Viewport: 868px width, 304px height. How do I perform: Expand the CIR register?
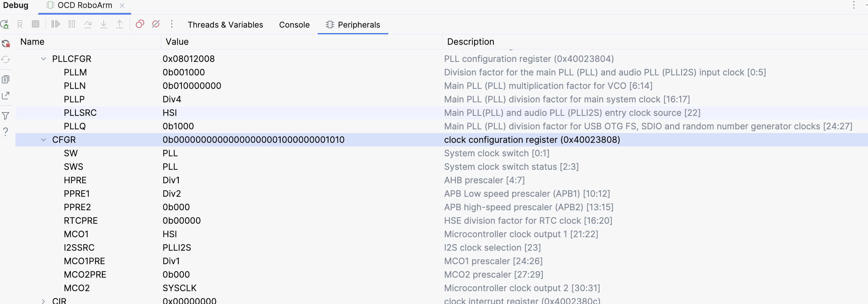(44, 301)
